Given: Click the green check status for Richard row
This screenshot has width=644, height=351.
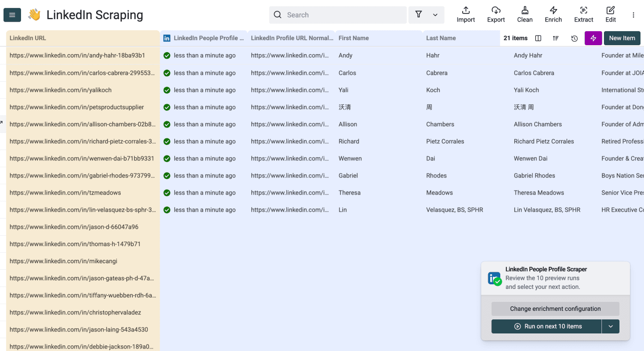Looking at the screenshot, I should coord(167,141).
